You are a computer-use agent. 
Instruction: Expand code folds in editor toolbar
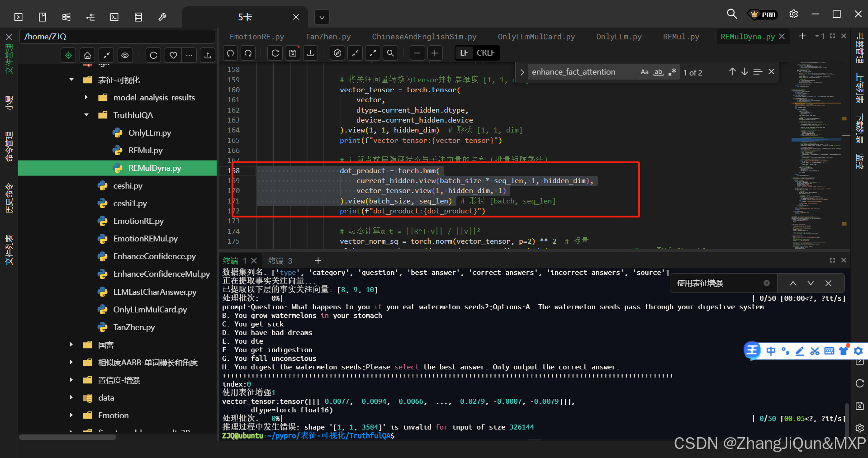pos(373,53)
